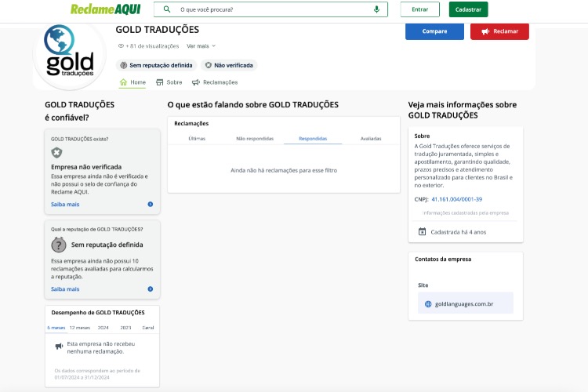The height and width of the screenshot is (392, 588).
Task: Click the unverified shield icon
Action: (56, 153)
